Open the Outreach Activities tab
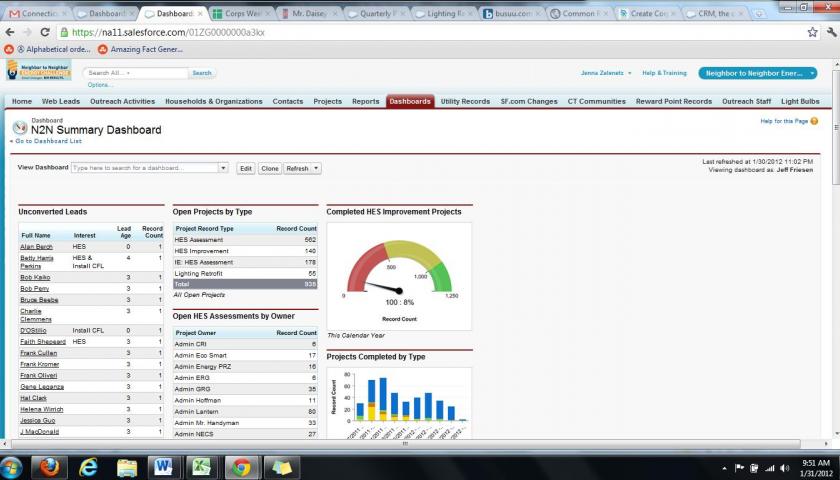The image size is (840, 480). click(x=122, y=101)
